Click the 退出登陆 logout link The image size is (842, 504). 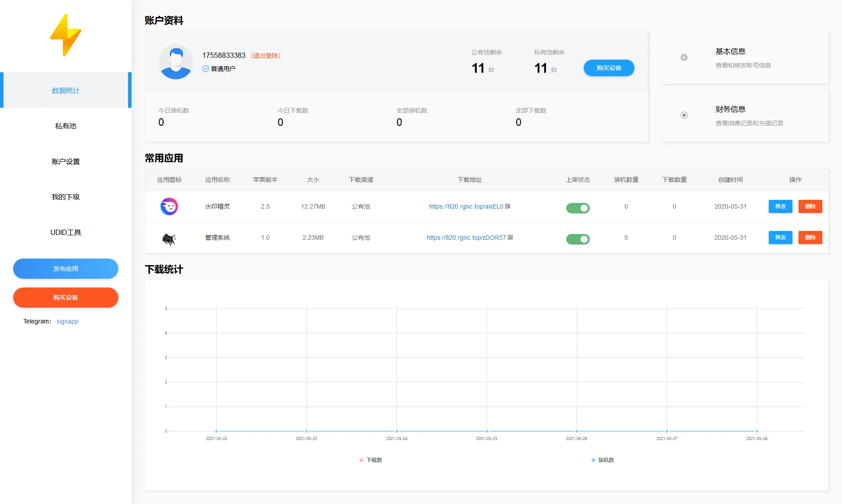pyautogui.click(x=266, y=56)
